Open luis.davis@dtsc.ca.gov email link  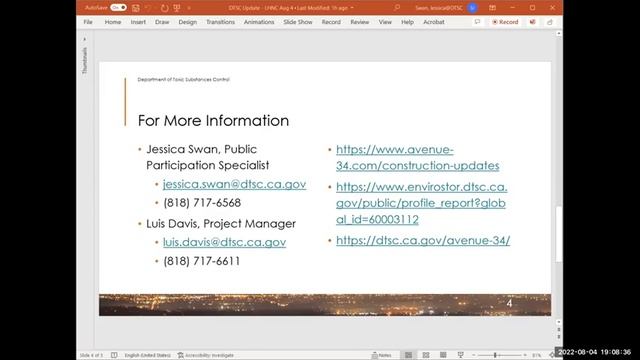pos(224,242)
